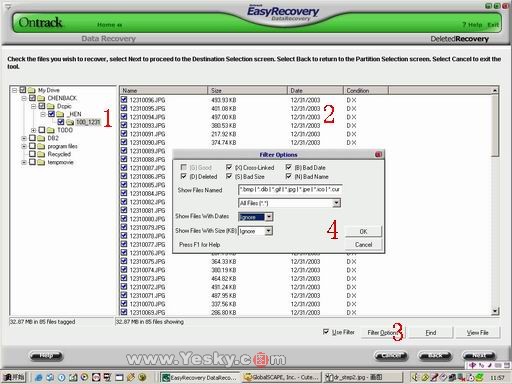Open GlobalSCAPE CuteFTP taskbar item
The height and width of the screenshot is (384, 512).
(x=282, y=377)
